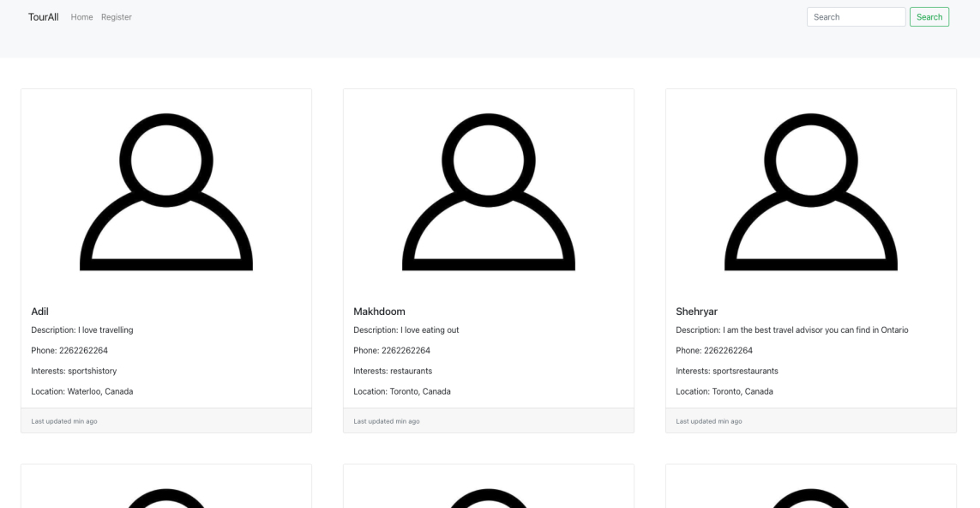Select Shehryar's profile avatar icon
This screenshot has height=508, width=980.
810,191
